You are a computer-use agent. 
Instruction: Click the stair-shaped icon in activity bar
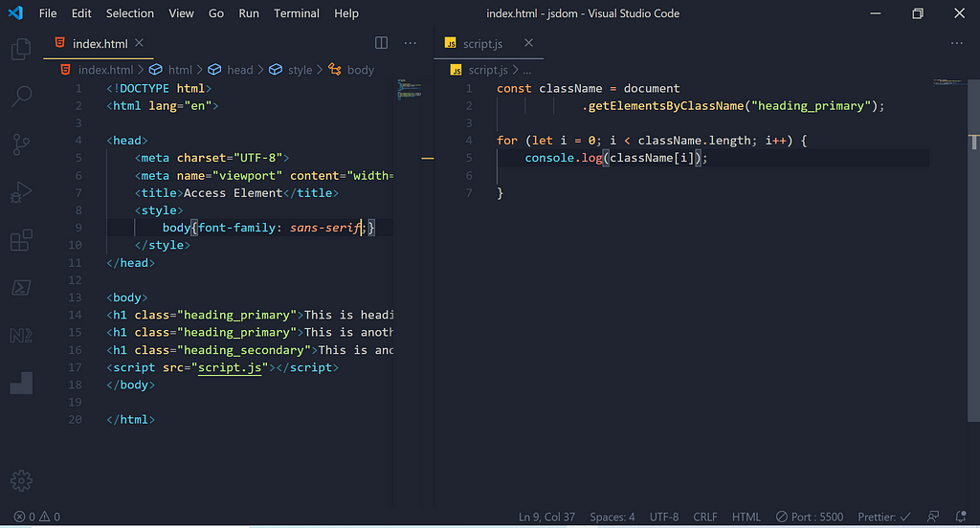[x=21, y=383]
